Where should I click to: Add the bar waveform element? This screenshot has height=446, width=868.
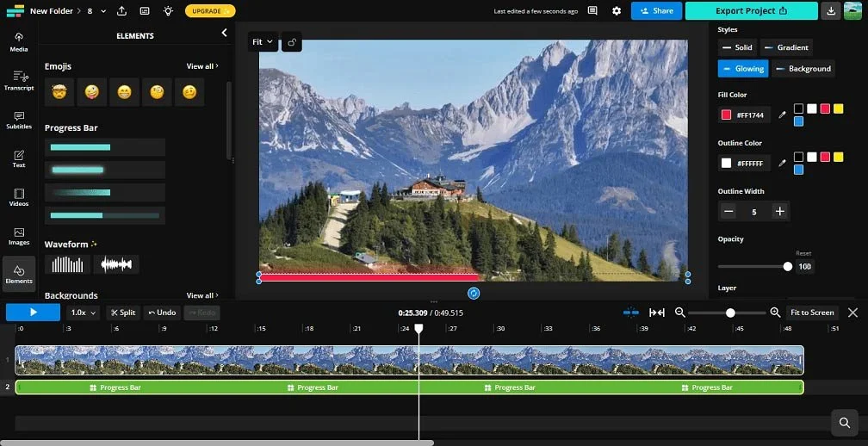click(x=67, y=264)
